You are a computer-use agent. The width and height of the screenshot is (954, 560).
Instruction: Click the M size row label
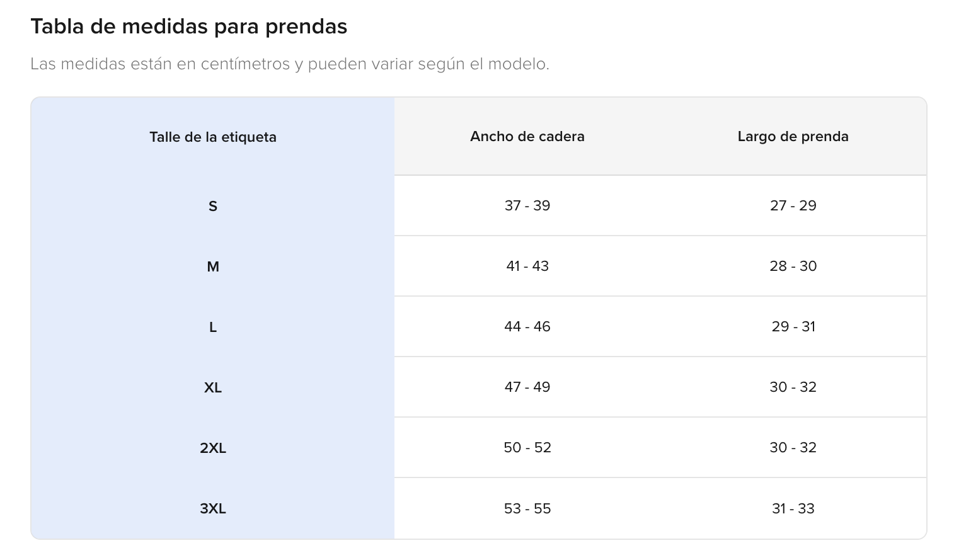[x=213, y=266]
